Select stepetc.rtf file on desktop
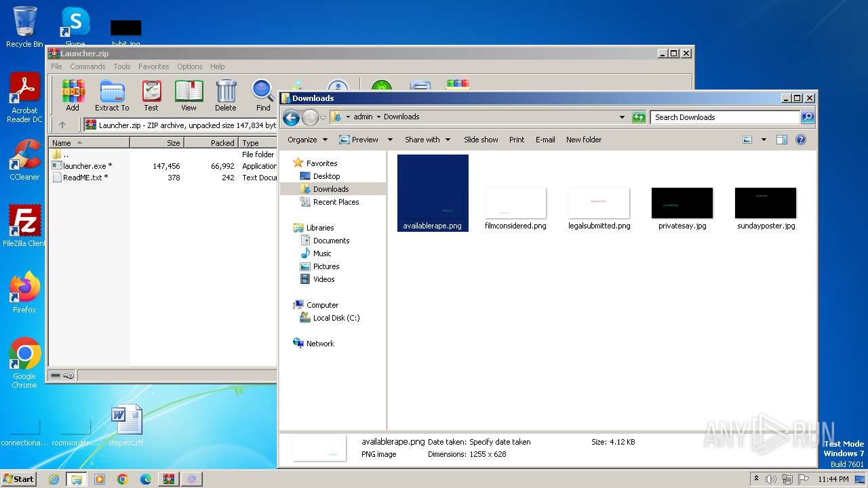Screen dimensions: 868x488 [x=126, y=426]
